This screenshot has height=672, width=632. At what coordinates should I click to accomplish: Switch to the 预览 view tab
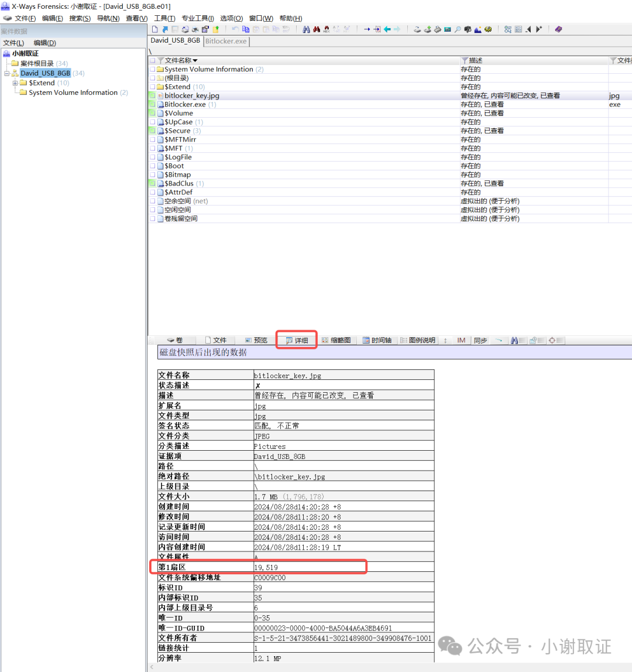[x=256, y=340]
